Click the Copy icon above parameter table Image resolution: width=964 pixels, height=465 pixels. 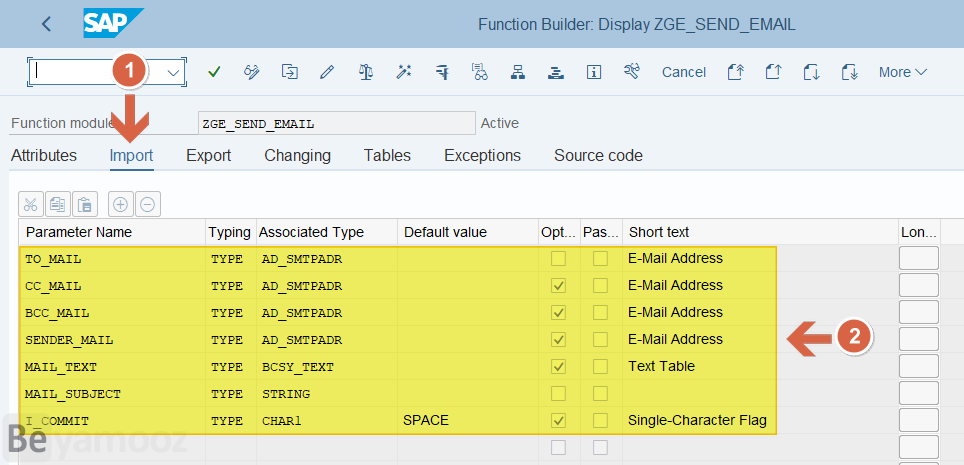pos(58,204)
